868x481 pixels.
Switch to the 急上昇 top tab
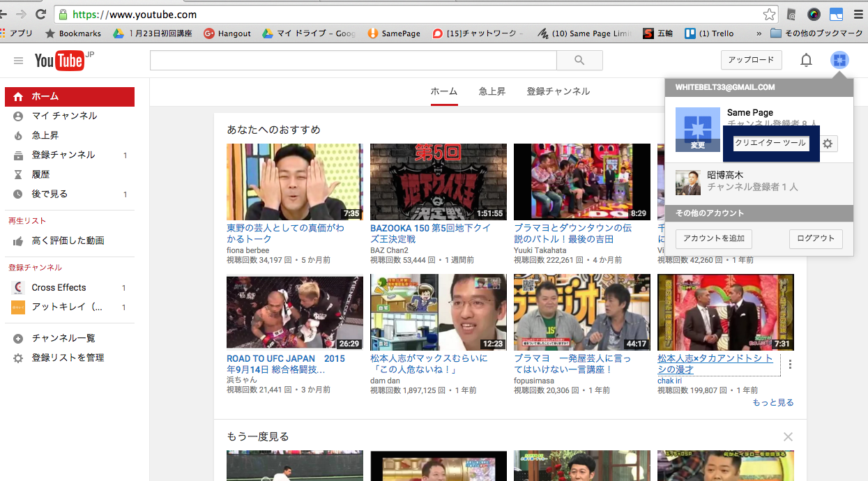(492, 91)
